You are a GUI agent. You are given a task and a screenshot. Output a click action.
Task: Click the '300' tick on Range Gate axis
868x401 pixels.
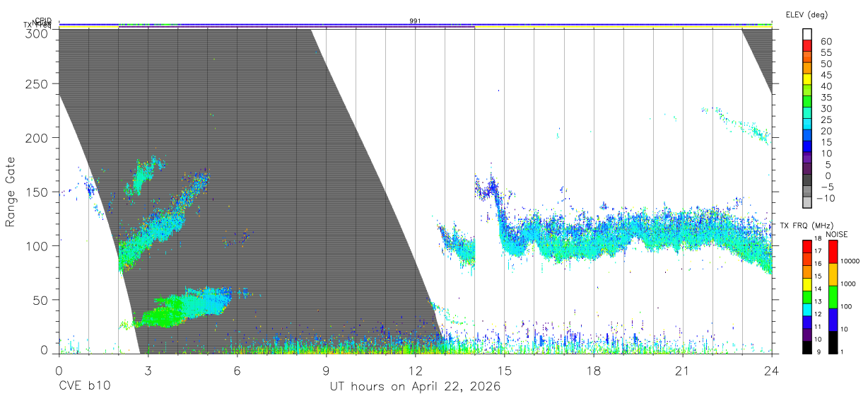coord(37,33)
